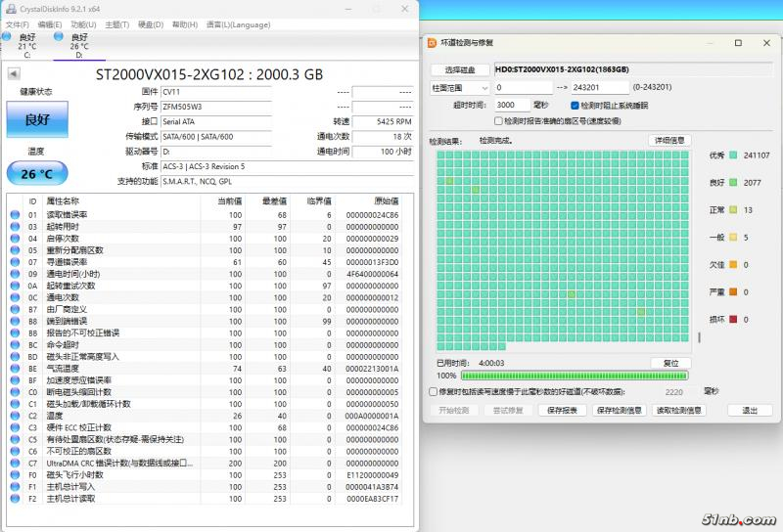This screenshot has height=532, width=783.
Task: Click the 读取错误率 attribute status orb
Action: click(15, 214)
